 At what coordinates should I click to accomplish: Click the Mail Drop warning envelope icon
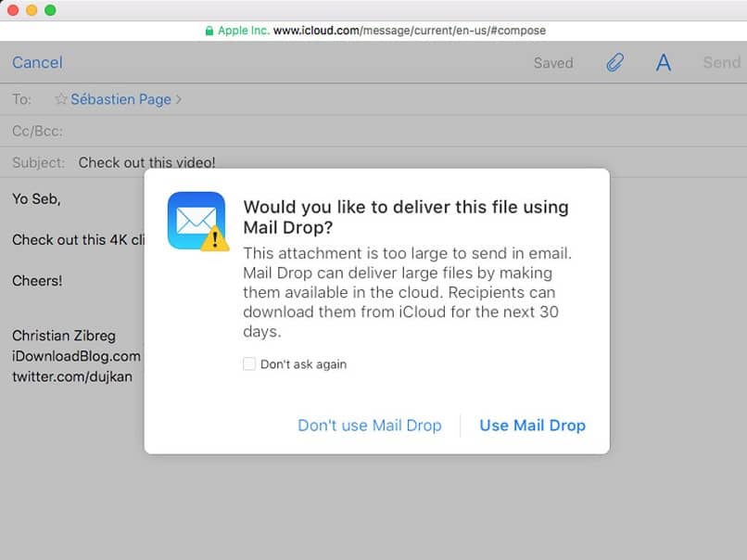coord(198,222)
